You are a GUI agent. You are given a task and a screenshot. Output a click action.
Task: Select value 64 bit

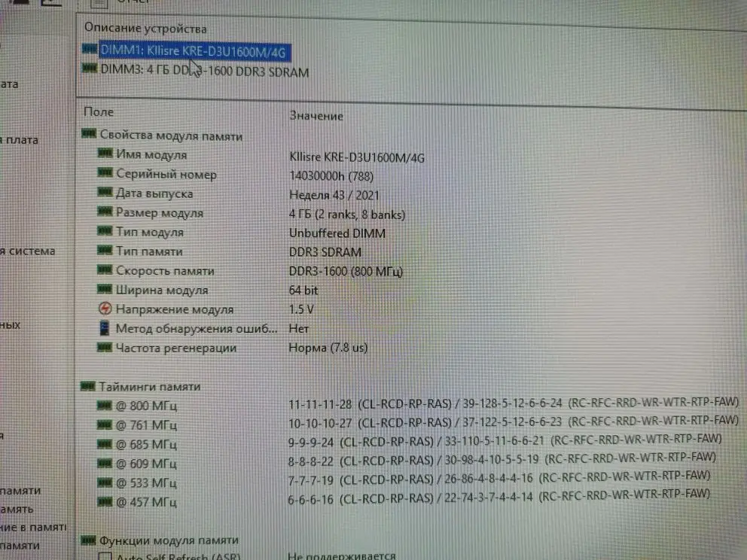[x=303, y=290]
